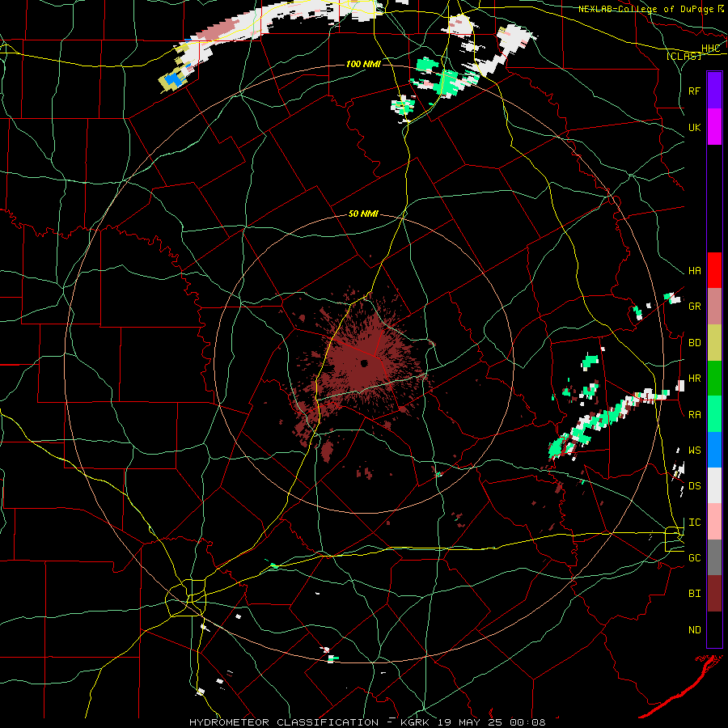Click the HR legend label
The height and width of the screenshot is (728, 728).
pos(694,379)
